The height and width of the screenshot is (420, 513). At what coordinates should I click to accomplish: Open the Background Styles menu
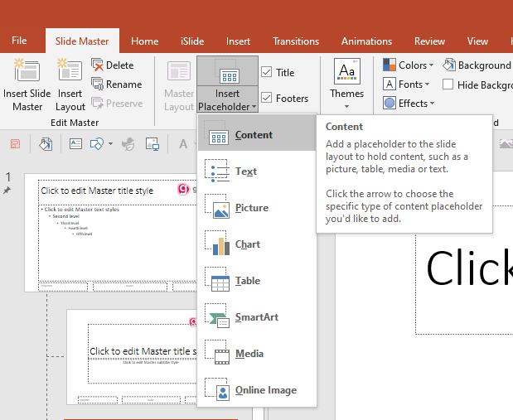(477, 65)
